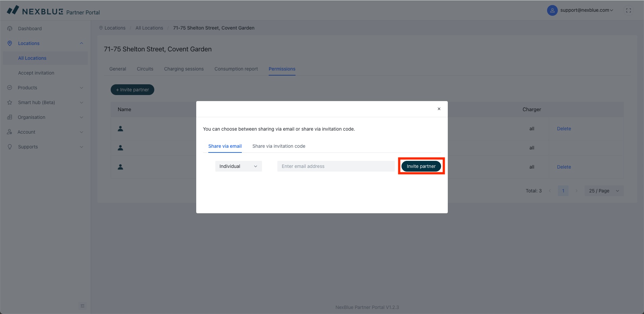Click the user avatar icon

[552, 10]
